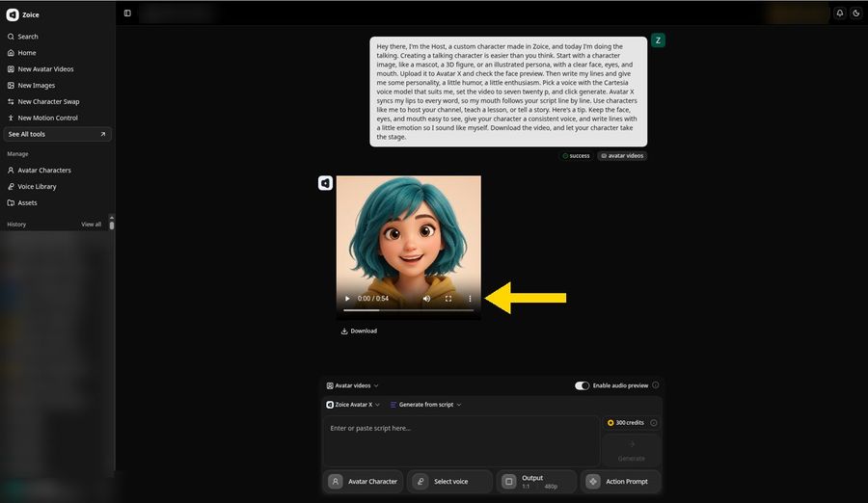Click See All tools button
This screenshot has width=868, height=503.
click(x=57, y=134)
